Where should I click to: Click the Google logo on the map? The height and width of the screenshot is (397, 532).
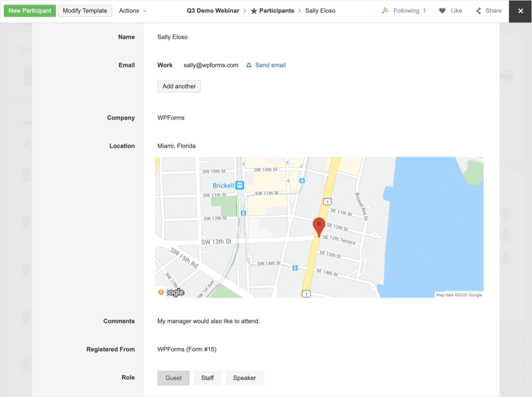[175, 292]
